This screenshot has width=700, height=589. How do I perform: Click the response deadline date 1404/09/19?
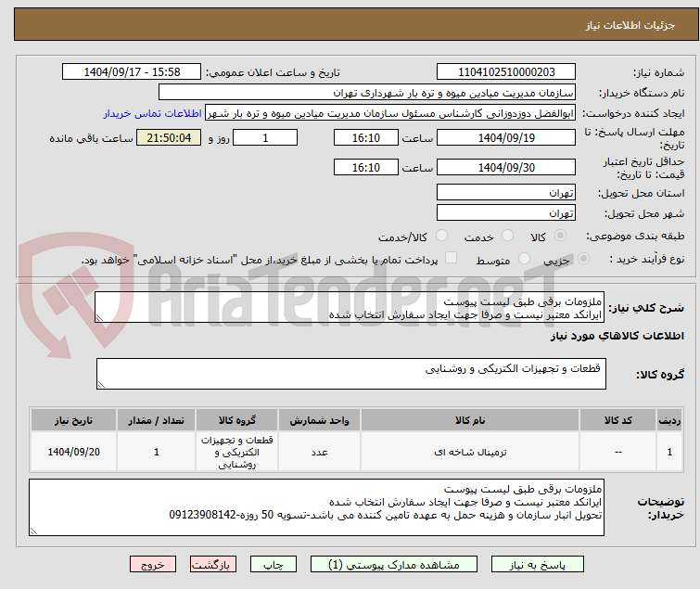(506, 137)
